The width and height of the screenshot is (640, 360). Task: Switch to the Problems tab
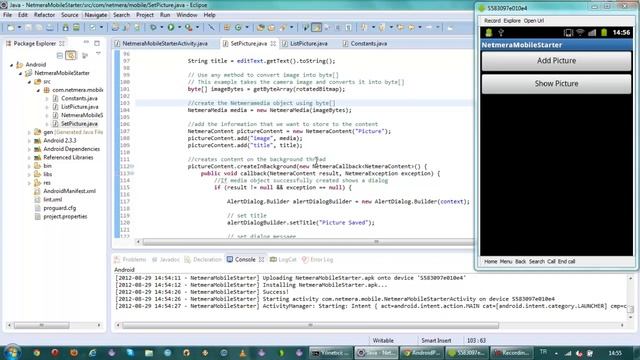pyautogui.click(x=130, y=260)
